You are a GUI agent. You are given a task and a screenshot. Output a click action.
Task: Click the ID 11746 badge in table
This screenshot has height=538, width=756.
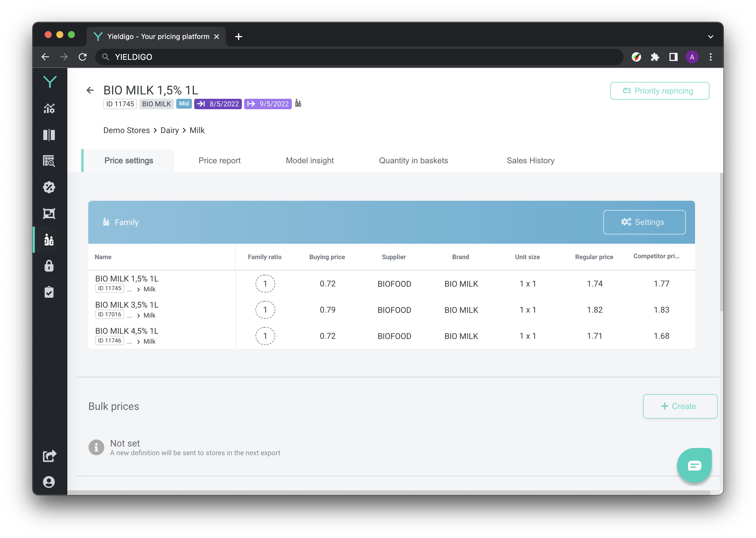click(x=109, y=340)
